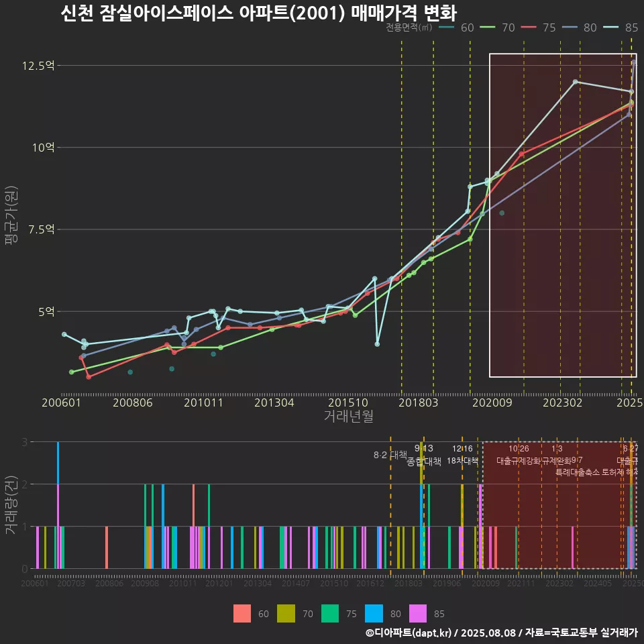This screenshot has width=644, height=644.
Task: Click 201304 on the price chart x-axis
Action: 274,402
